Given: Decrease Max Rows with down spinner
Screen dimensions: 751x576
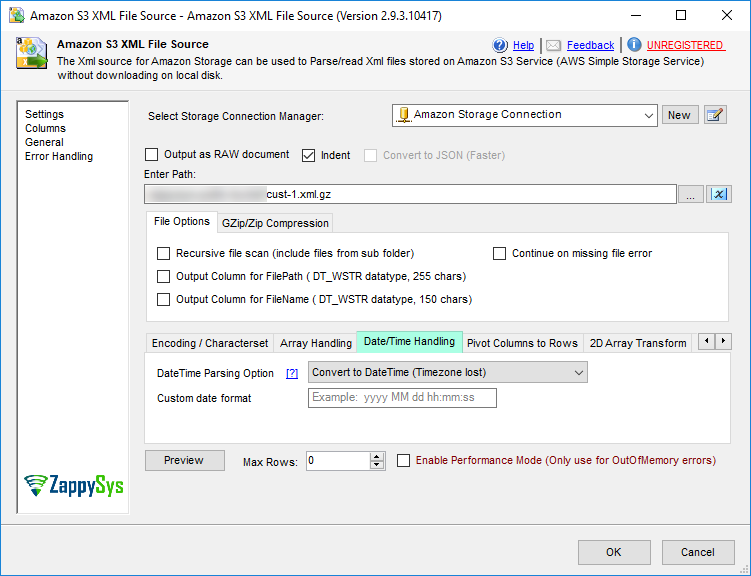Looking at the screenshot, I should (377, 465).
